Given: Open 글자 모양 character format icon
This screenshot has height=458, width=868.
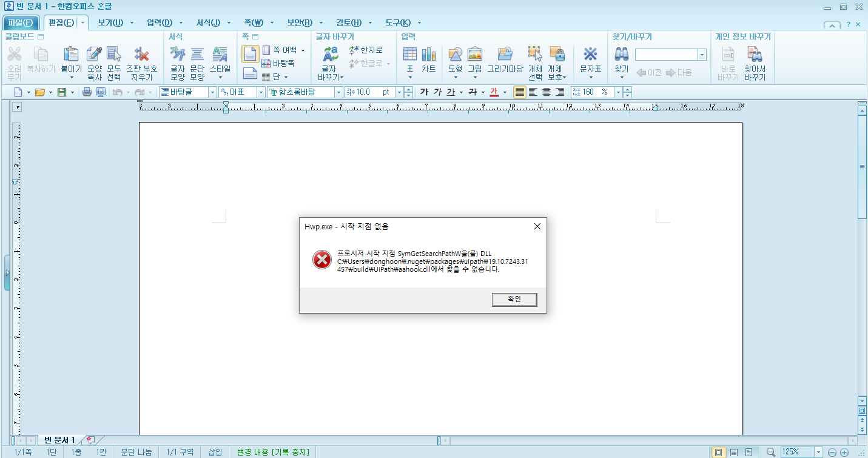Looking at the screenshot, I should [178, 55].
